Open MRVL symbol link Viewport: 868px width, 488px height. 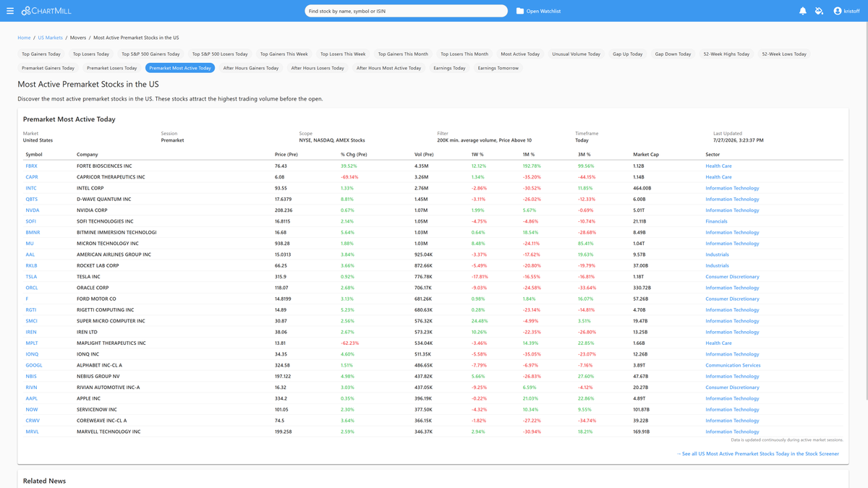[33, 432]
